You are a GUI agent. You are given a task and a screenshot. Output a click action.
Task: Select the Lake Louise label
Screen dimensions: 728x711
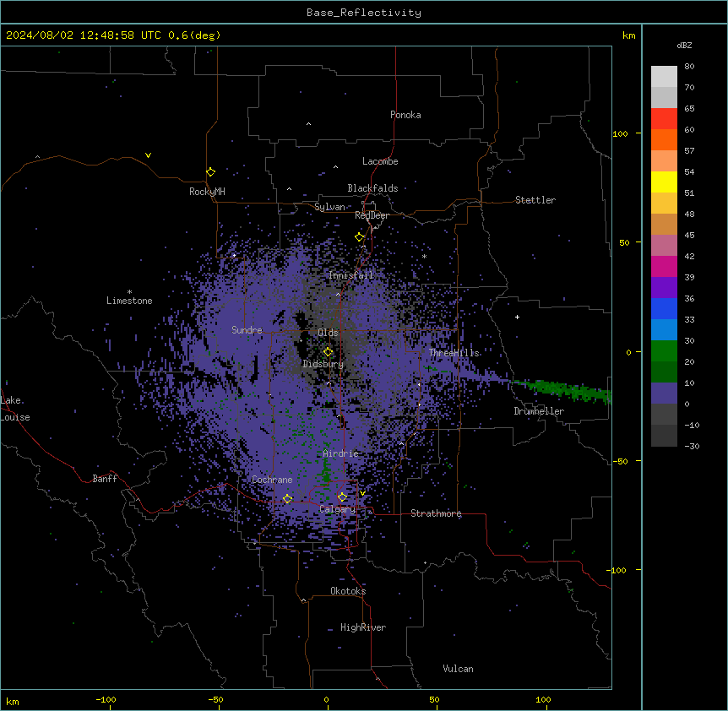click(x=15, y=409)
